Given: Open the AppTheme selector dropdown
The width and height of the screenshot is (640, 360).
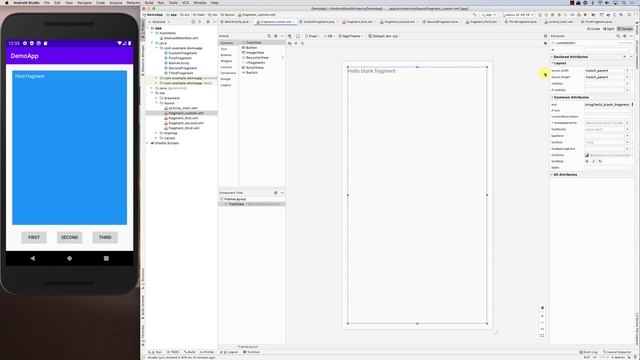Looking at the screenshot, I should pyautogui.click(x=351, y=36).
